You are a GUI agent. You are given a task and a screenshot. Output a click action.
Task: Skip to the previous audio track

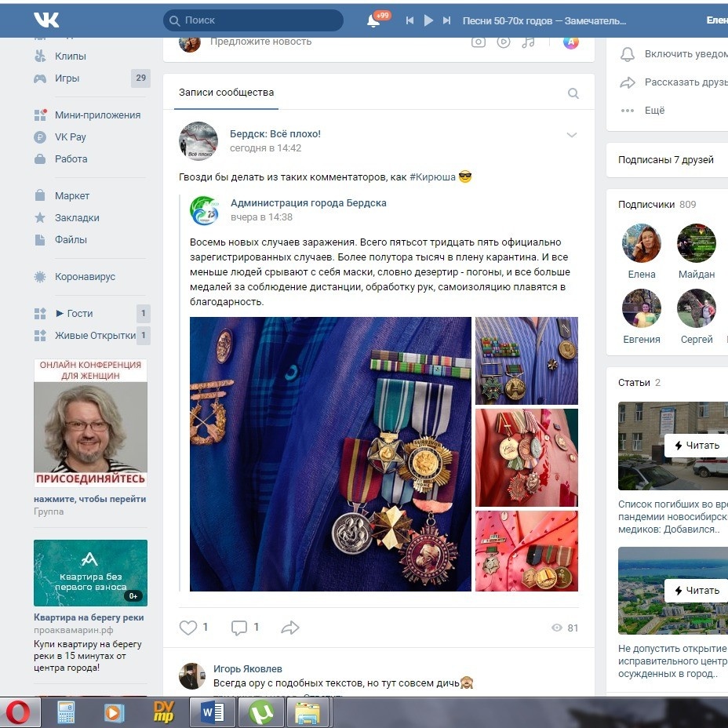[409, 20]
